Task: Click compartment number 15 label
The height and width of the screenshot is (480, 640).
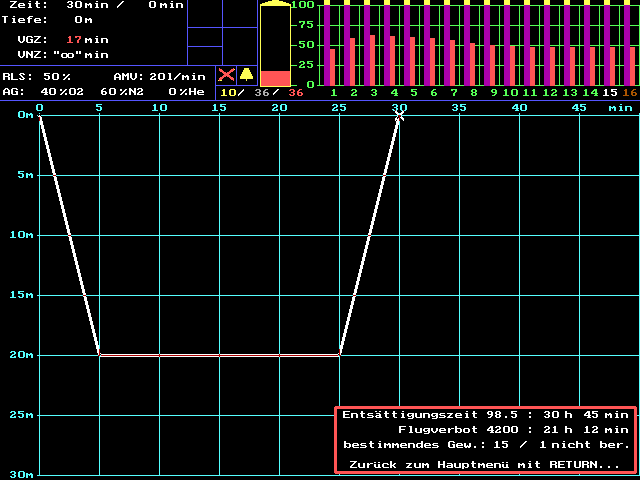Action: [610, 93]
